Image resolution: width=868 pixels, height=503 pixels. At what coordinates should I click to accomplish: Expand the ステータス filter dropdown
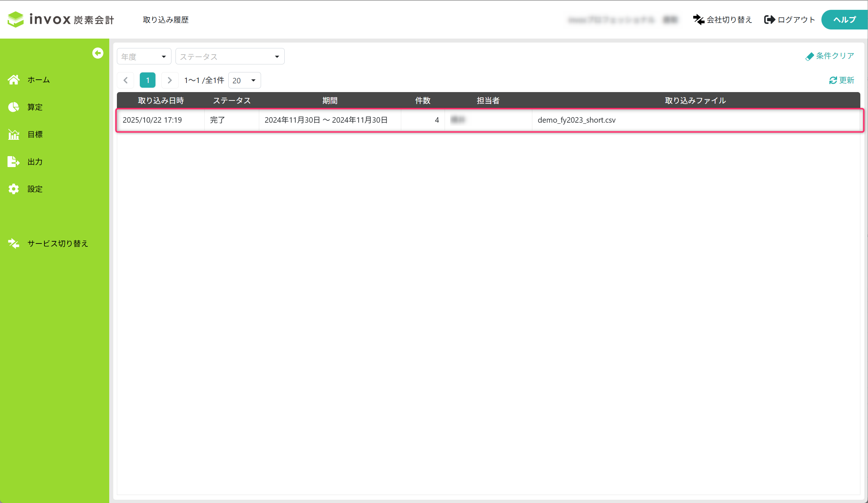click(x=230, y=56)
